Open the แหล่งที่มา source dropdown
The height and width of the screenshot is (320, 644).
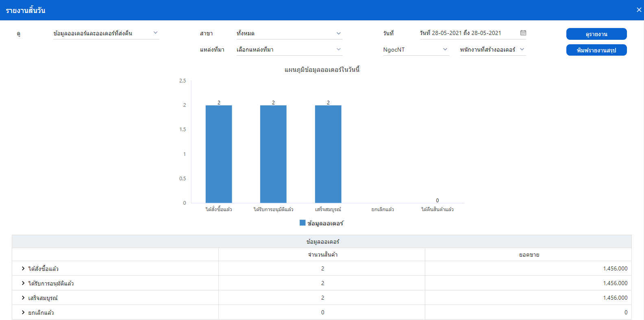point(289,50)
